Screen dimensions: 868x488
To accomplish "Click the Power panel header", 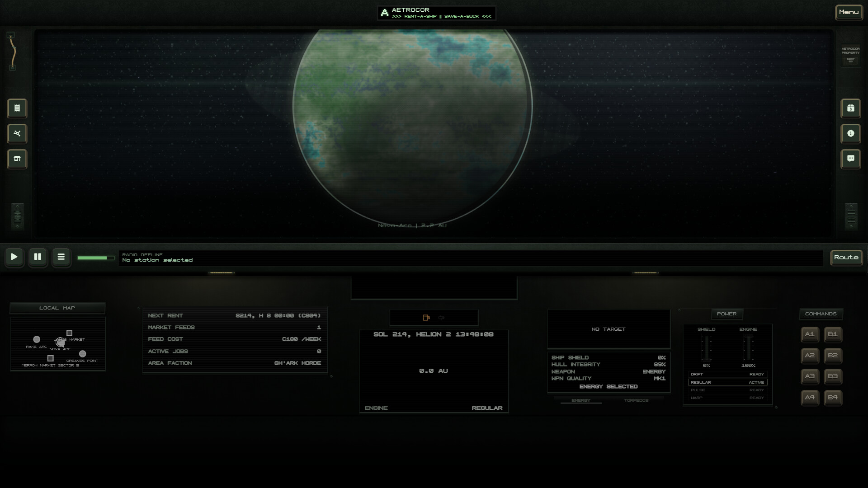I will (726, 314).
